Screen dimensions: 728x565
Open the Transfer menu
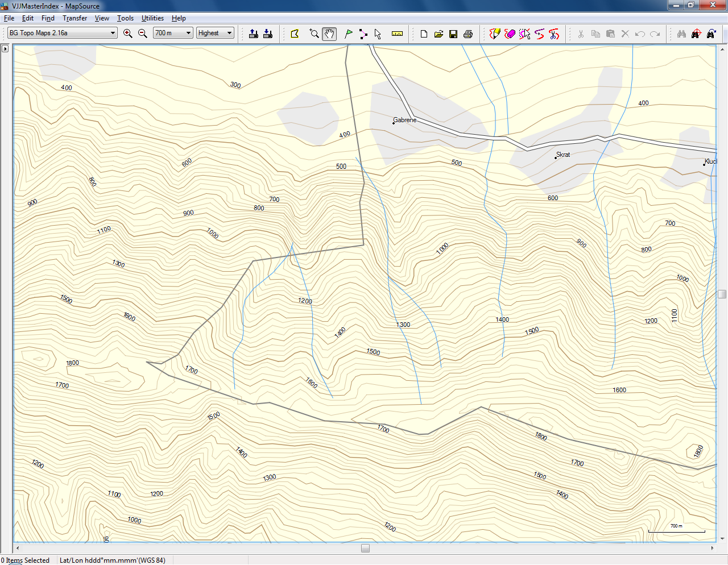click(75, 18)
